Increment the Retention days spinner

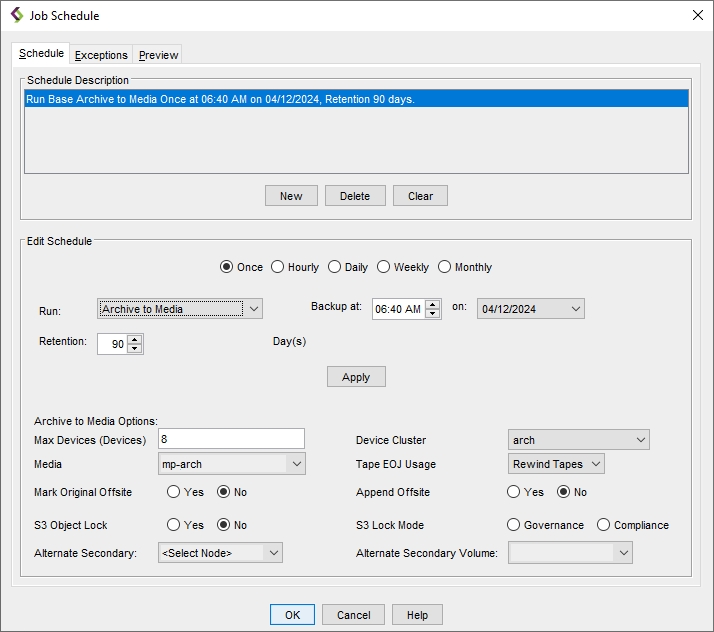(x=135, y=339)
